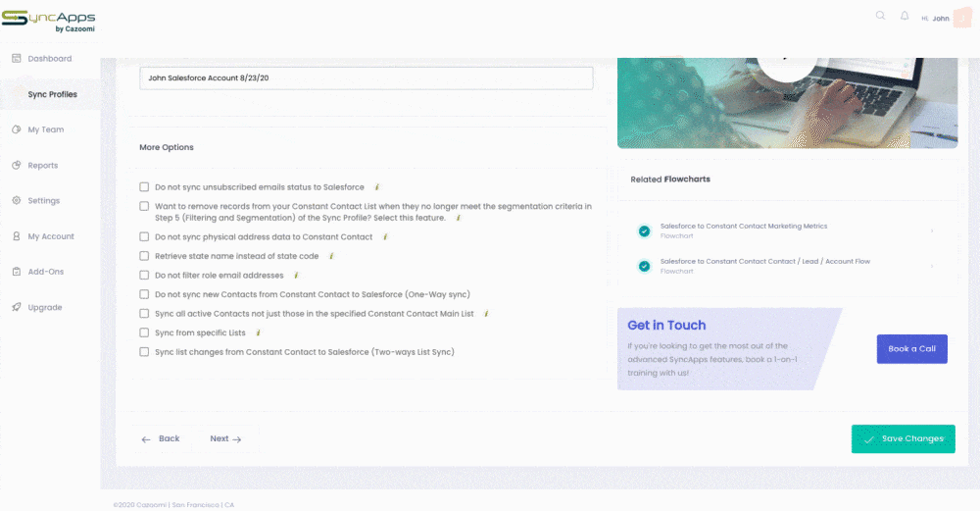Image resolution: width=980 pixels, height=511 pixels.
Task: Show info for filter role email addresses
Action: pos(296,276)
